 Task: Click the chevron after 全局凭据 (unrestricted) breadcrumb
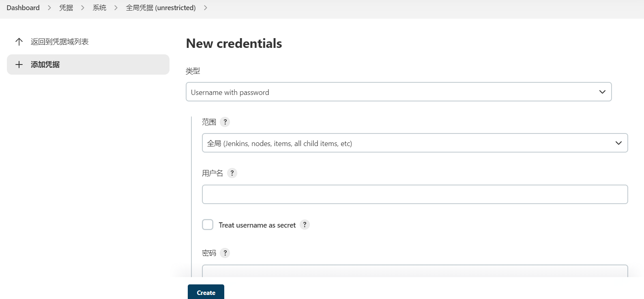point(206,8)
